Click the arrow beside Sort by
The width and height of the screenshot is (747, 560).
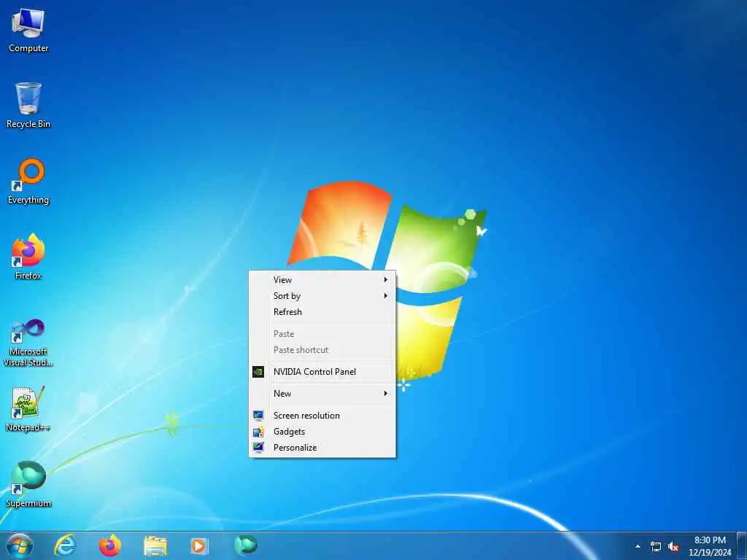[x=385, y=296]
